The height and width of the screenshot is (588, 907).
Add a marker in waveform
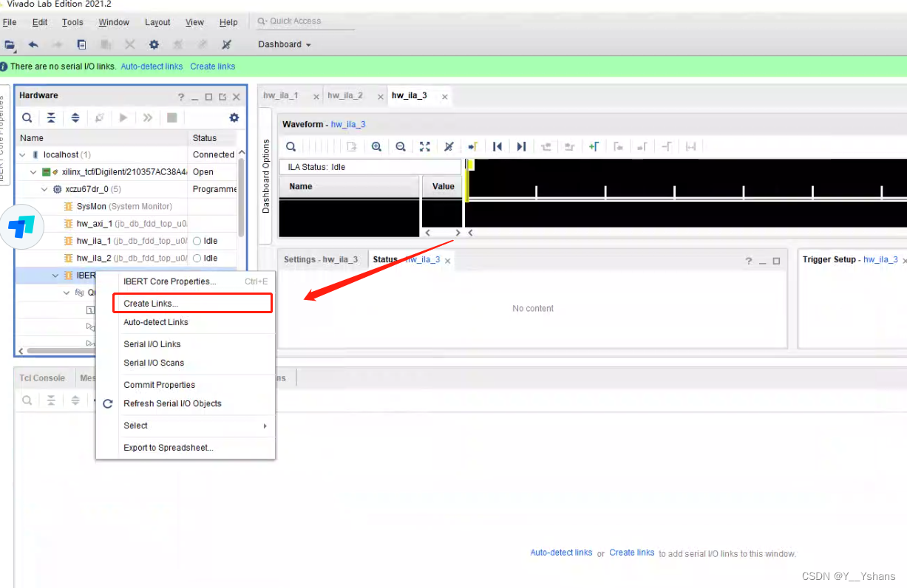click(594, 146)
